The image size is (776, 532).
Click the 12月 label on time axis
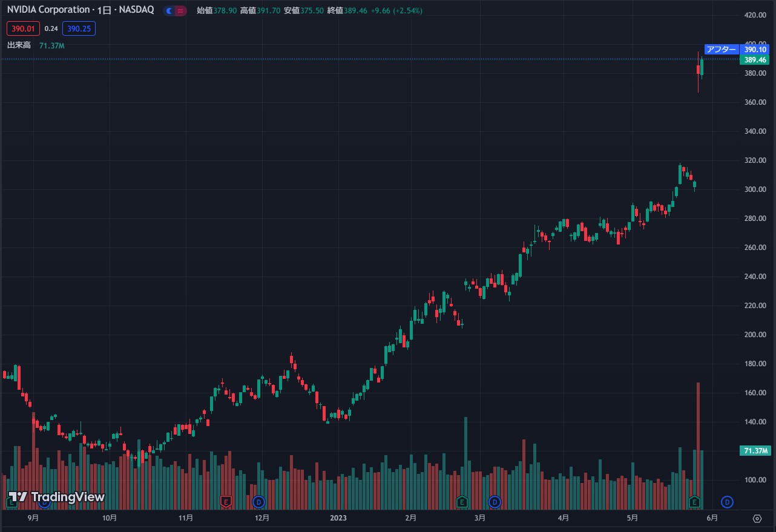[x=262, y=518]
